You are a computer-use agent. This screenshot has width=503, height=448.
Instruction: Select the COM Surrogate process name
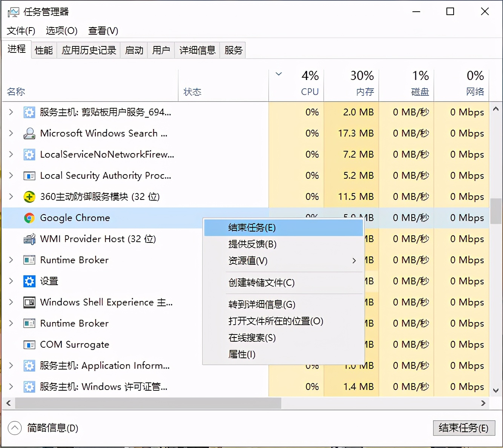click(75, 344)
